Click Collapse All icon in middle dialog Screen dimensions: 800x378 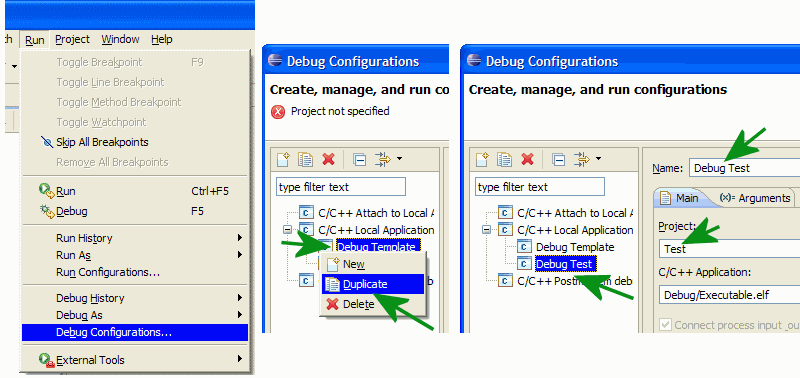360,160
